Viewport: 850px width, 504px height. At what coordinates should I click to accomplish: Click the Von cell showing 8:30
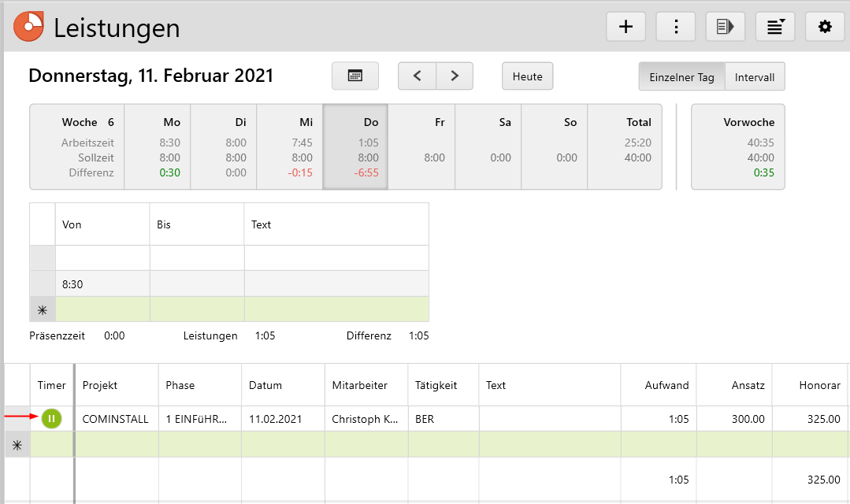(102, 284)
